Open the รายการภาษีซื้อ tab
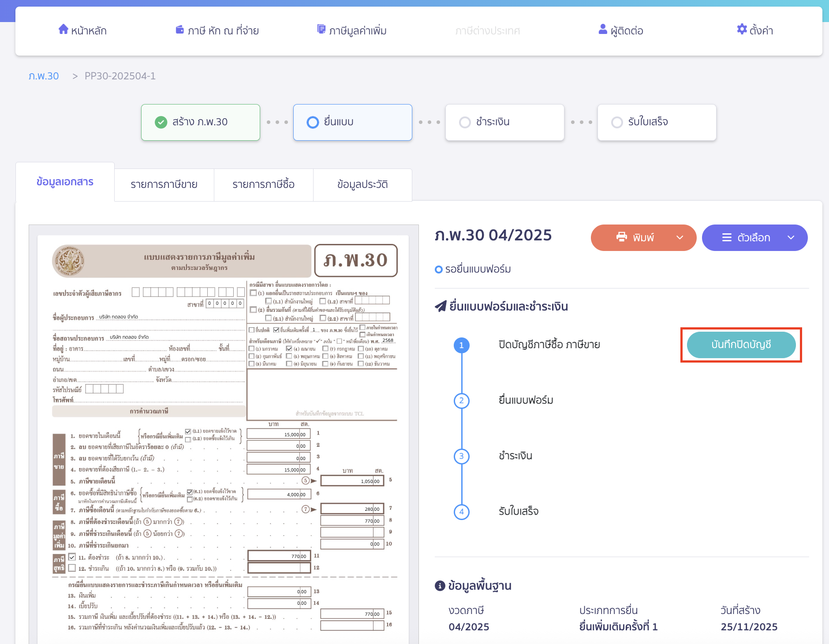Screen dimensions: 829x644 [263, 184]
